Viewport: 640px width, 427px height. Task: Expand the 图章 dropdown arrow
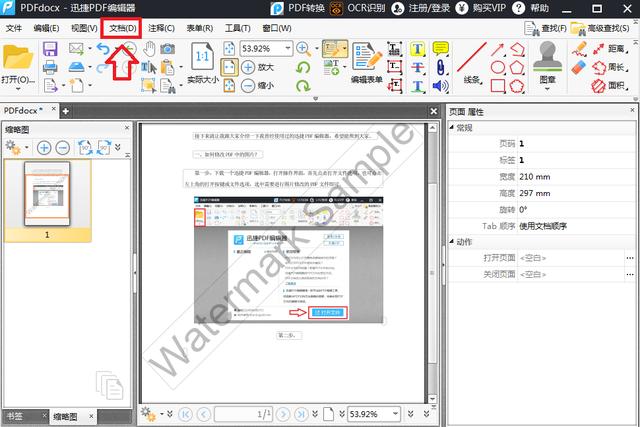(547, 89)
